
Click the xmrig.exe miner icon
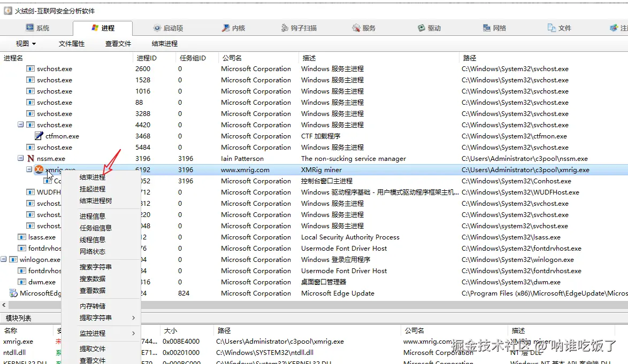click(39, 169)
